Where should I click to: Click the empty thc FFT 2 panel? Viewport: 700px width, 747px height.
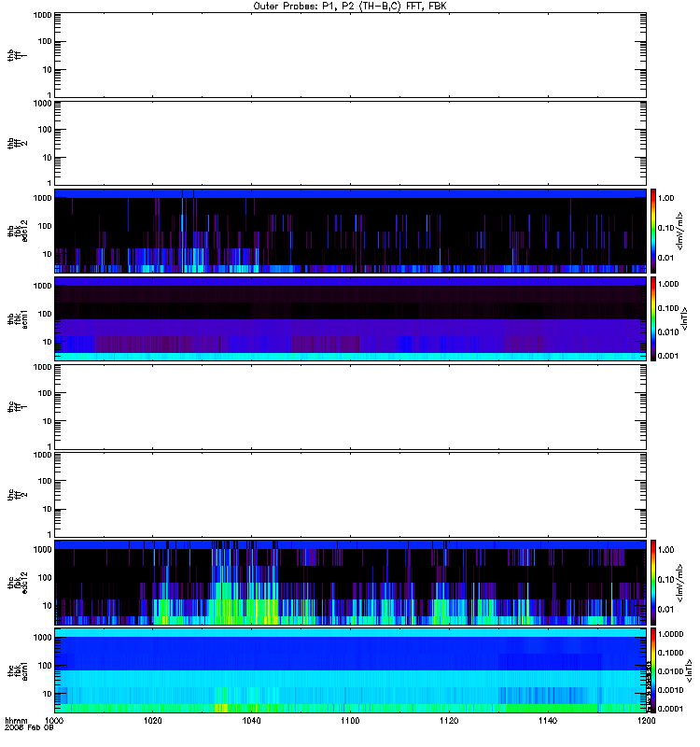click(350, 494)
